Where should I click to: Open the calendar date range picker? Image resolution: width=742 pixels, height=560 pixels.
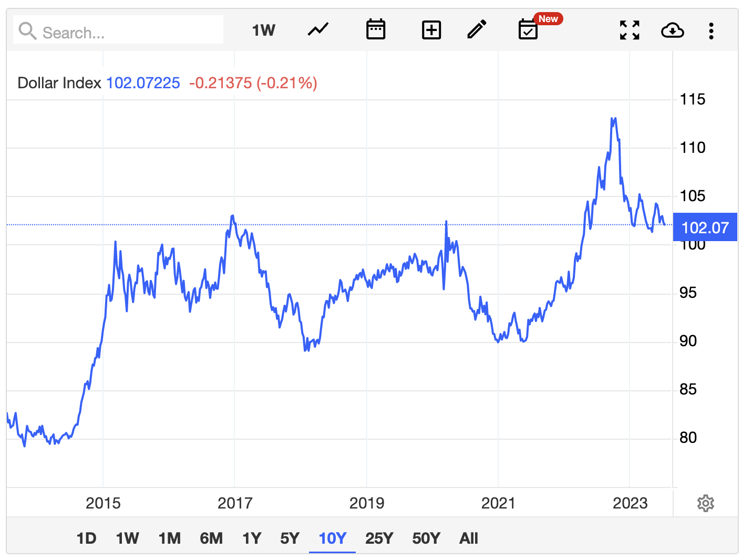tap(375, 30)
